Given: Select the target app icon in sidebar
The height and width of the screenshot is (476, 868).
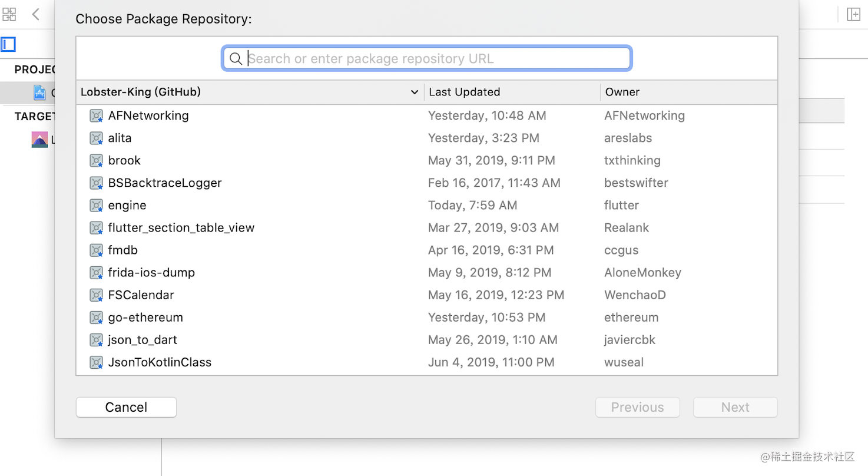Looking at the screenshot, I should [39, 140].
